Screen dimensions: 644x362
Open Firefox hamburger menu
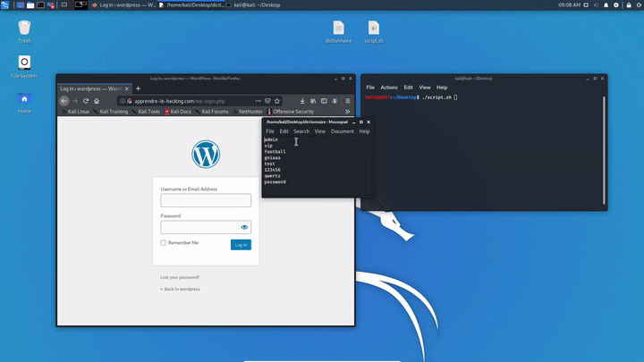(347, 101)
